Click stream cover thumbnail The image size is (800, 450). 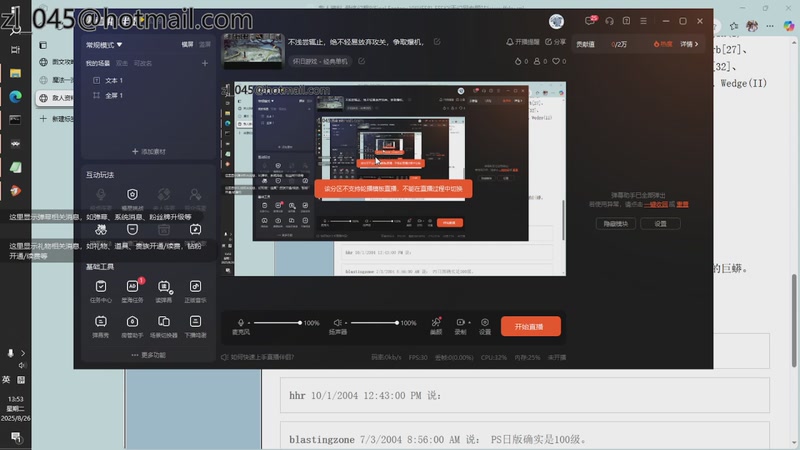[254, 51]
